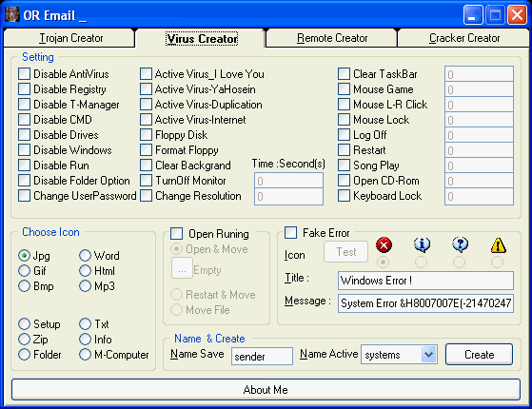The width and height of the screenshot is (532, 409).
Task: Select the Zip icon radio button
Action: pos(24,340)
